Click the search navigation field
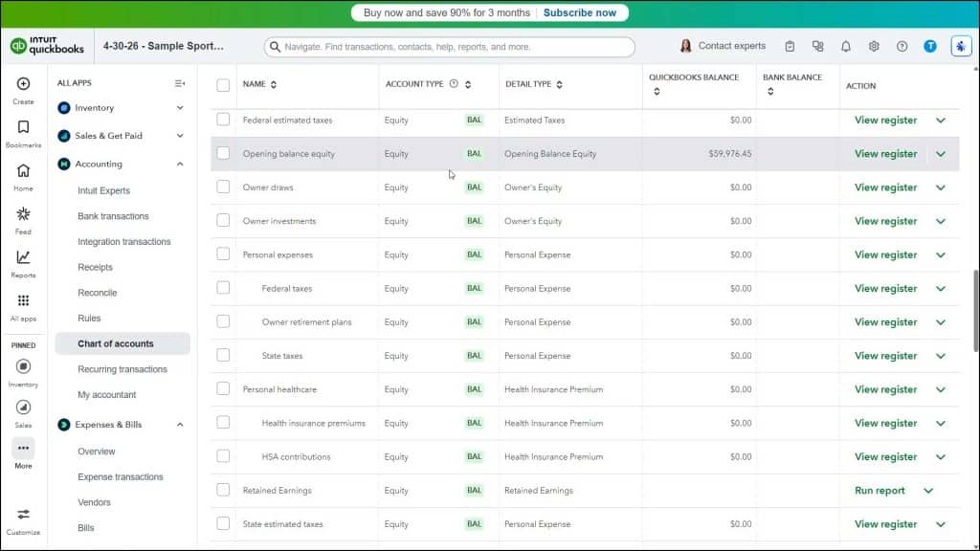Viewport: 980px width, 551px height. (450, 47)
